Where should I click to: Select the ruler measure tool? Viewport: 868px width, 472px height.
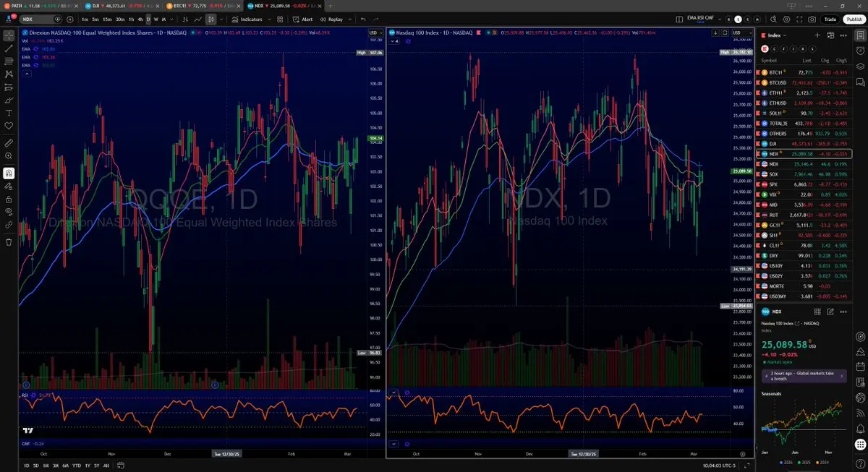(x=9, y=143)
